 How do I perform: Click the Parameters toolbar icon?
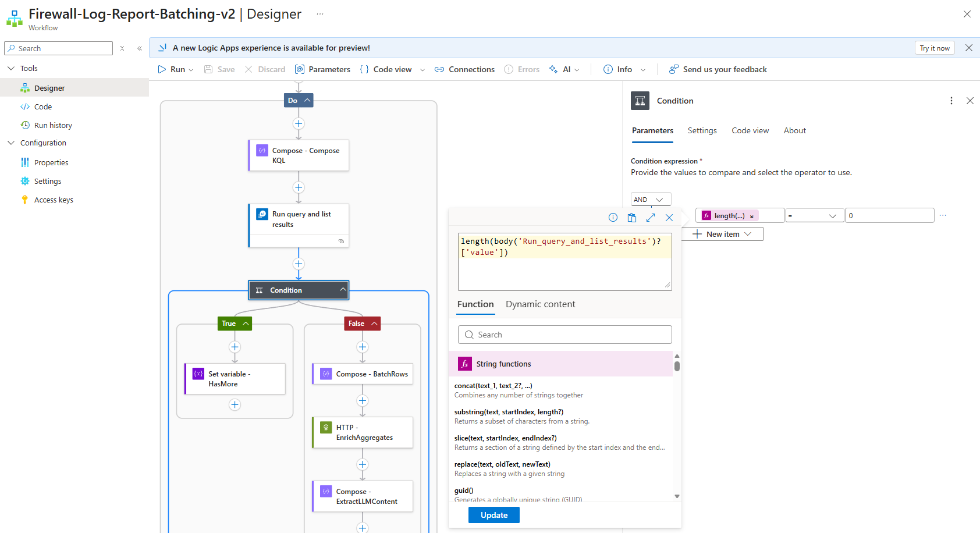[x=300, y=69]
